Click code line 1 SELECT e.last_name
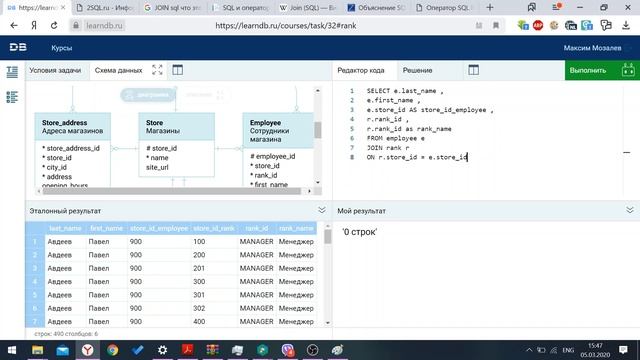Screen dimensions: 640x360 [404, 91]
